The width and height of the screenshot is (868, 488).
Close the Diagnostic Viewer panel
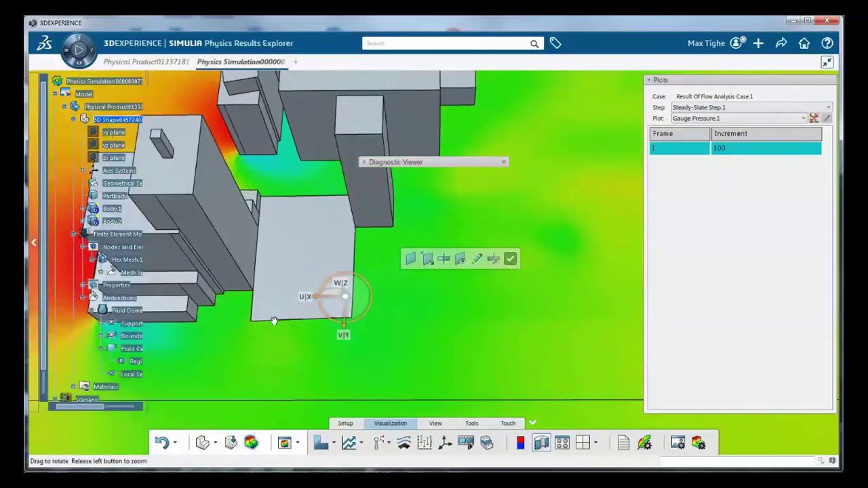pyautogui.click(x=503, y=162)
